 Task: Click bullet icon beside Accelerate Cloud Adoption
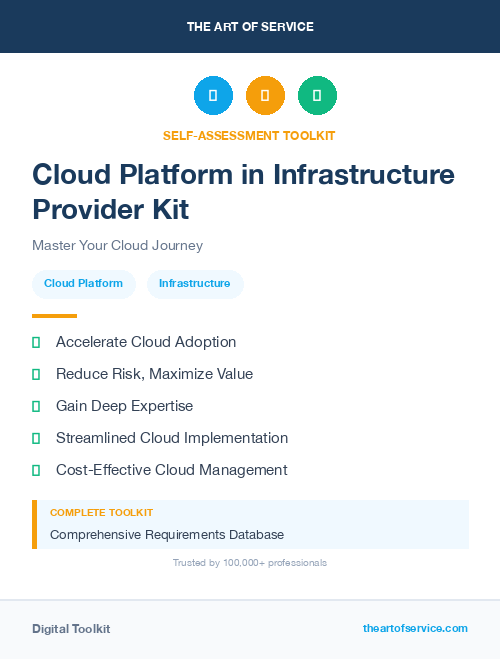[36, 343]
